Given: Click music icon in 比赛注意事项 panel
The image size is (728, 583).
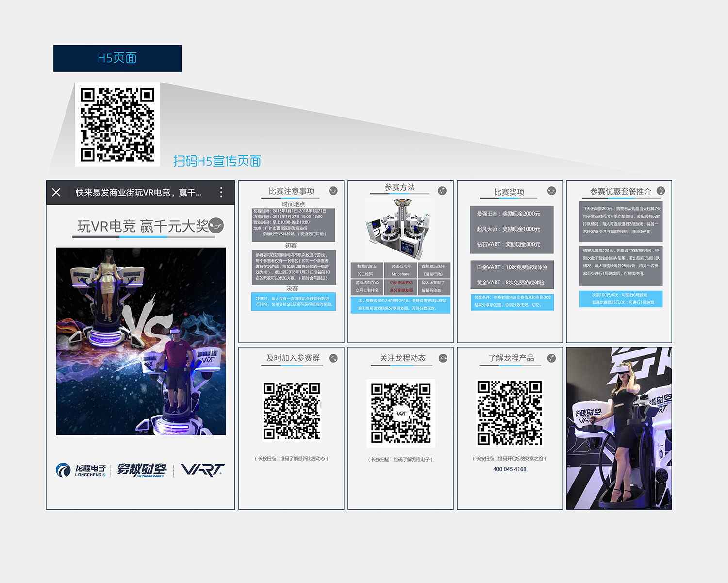Looking at the screenshot, I should [x=333, y=191].
